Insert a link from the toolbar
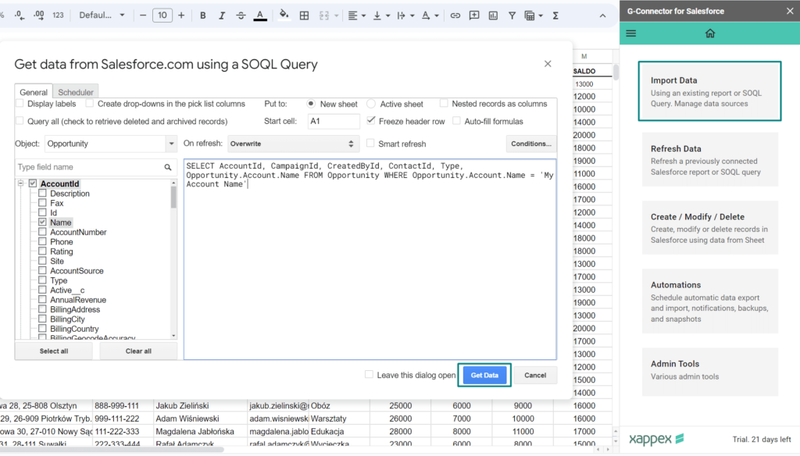The height and width of the screenshot is (456, 800). click(455, 15)
